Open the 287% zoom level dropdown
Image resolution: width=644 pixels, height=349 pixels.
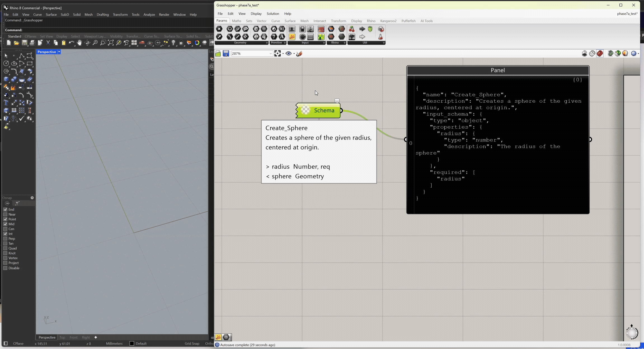[x=271, y=53]
